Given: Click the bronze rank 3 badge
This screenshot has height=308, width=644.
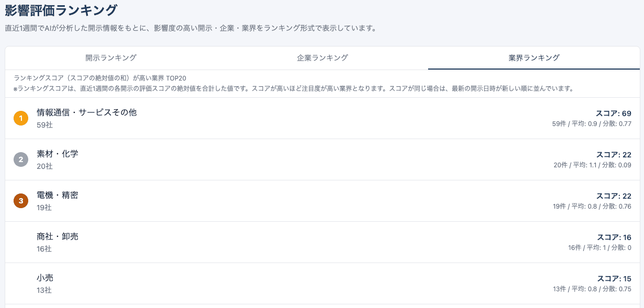Looking at the screenshot, I should (21, 201).
